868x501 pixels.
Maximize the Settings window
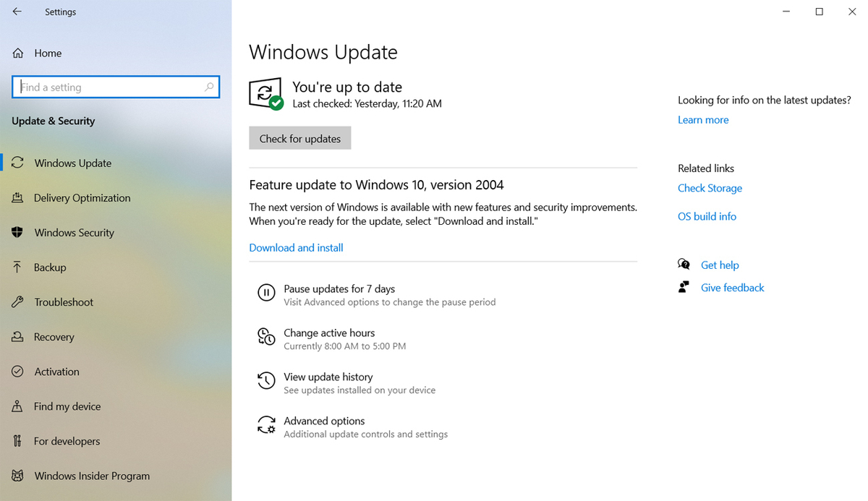pos(820,12)
